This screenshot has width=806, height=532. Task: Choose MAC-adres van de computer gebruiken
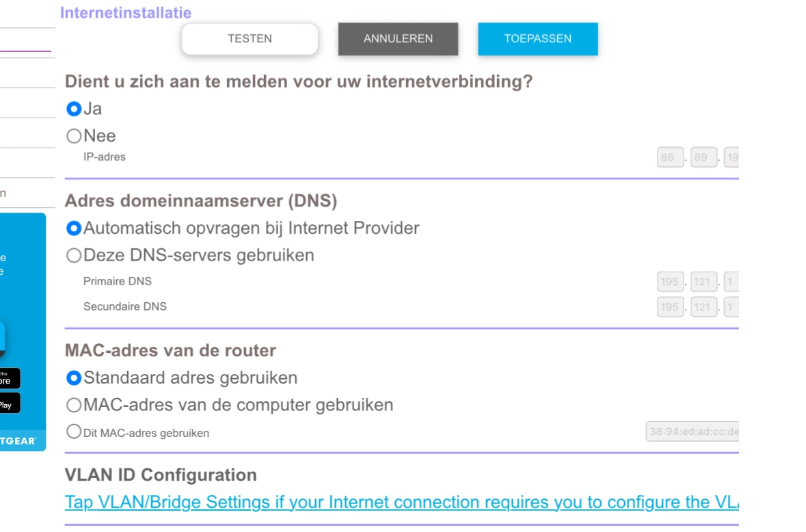click(x=74, y=405)
